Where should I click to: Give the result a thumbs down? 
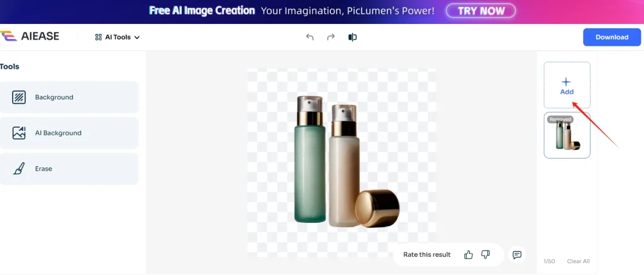[x=486, y=255]
